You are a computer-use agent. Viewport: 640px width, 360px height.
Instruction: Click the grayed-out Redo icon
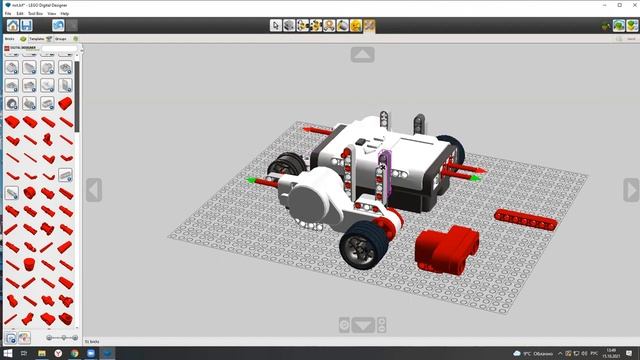72,25
